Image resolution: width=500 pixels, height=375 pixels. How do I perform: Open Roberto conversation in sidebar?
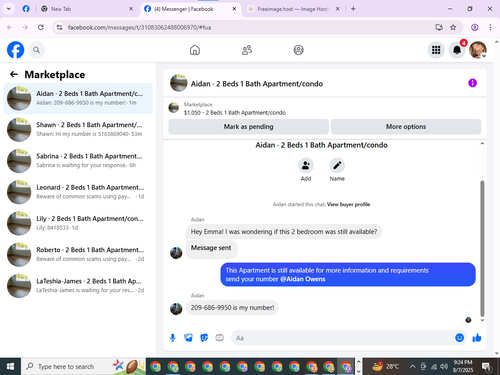[x=78, y=254]
